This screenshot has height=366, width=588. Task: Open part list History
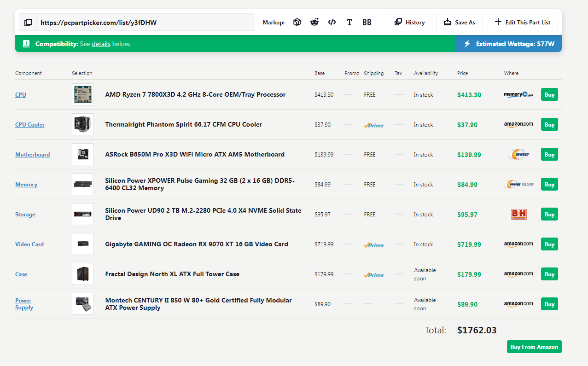coord(409,22)
